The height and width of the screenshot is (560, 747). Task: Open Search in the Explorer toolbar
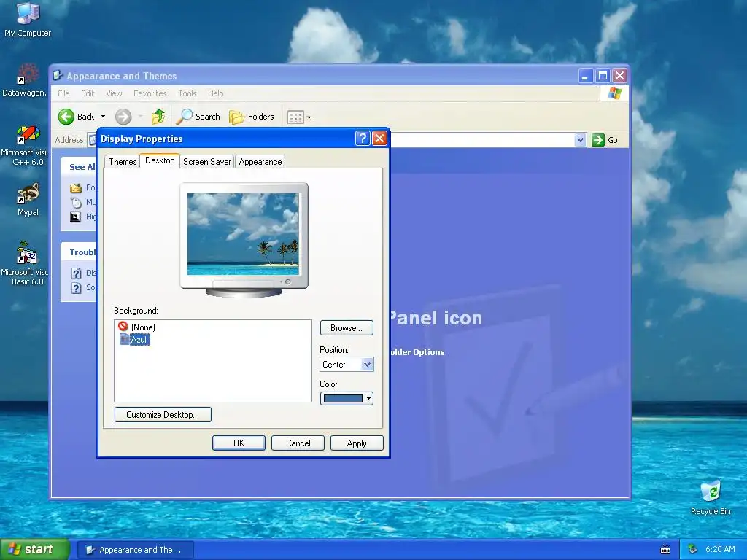198,117
